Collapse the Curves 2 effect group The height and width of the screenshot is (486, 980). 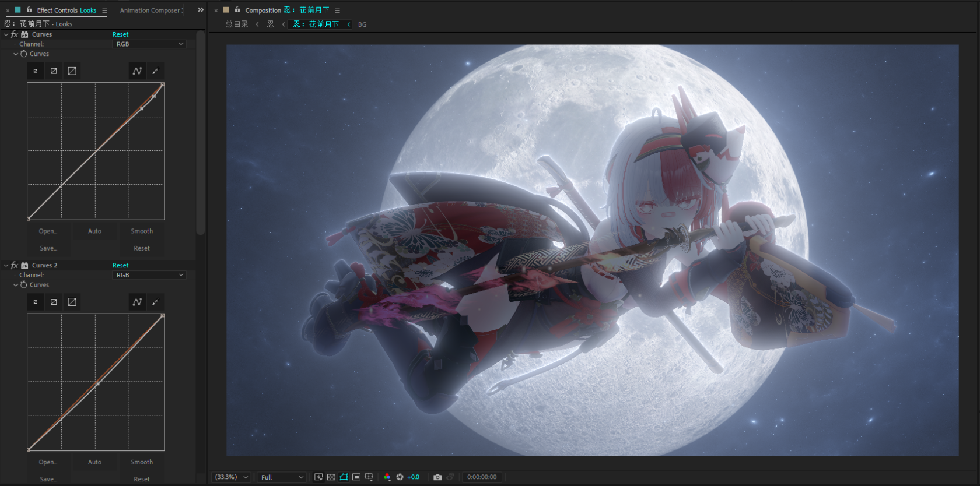pyautogui.click(x=6, y=265)
